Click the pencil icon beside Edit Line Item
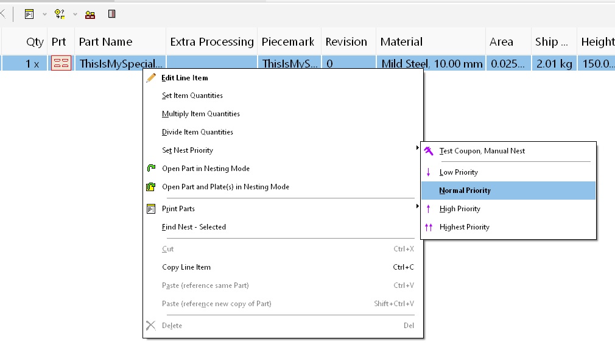This screenshot has height=364, width=615. [151, 78]
